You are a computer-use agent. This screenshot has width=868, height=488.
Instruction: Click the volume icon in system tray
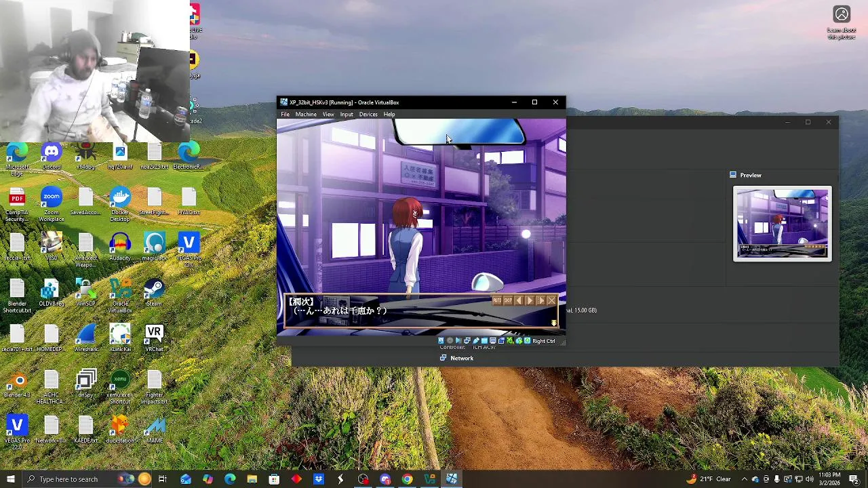pyautogui.click(x=810, y=479)
